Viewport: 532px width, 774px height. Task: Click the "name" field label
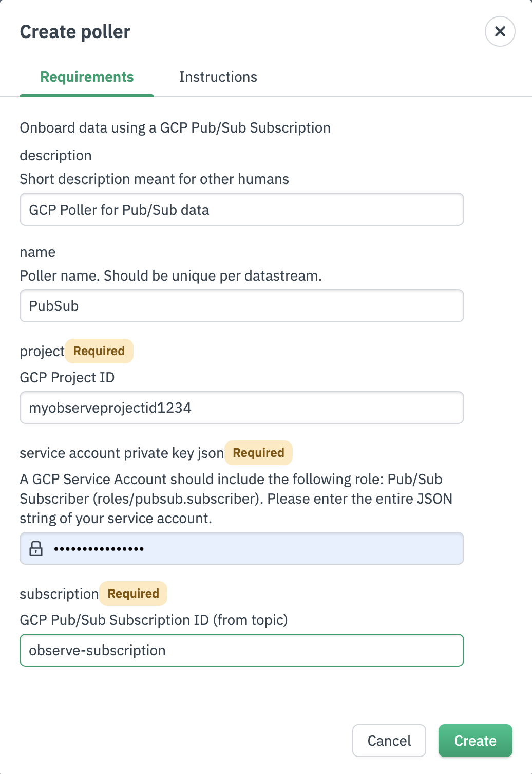[x=37, y=252]
